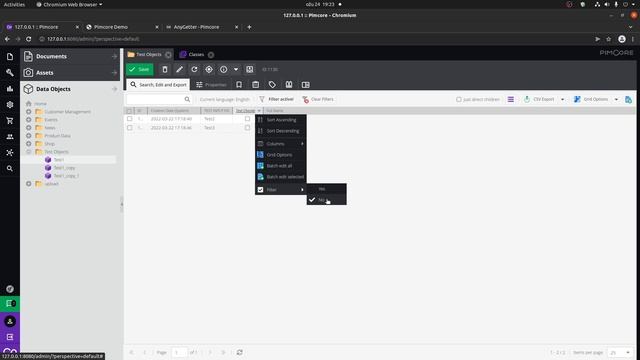
Task: Click the 'Filter active!' button
Action: (276, 99)
